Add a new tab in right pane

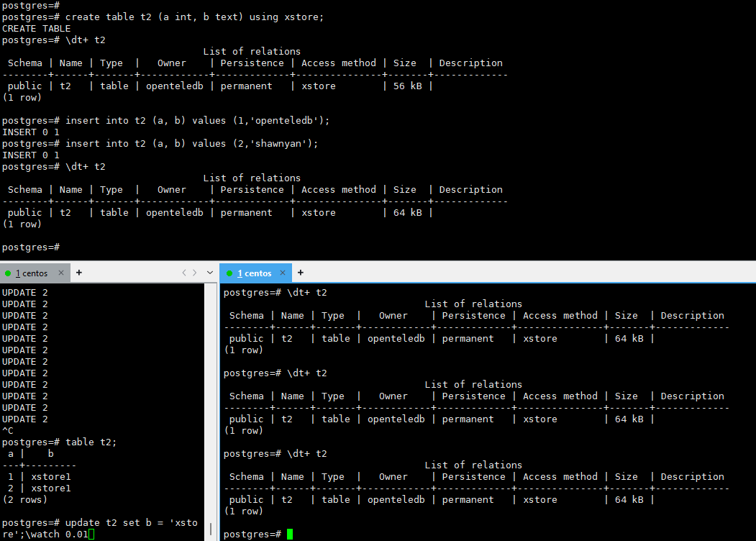301,273
